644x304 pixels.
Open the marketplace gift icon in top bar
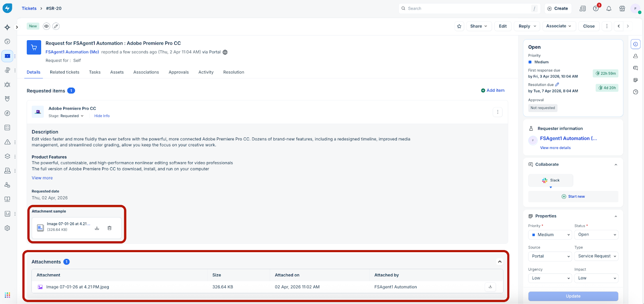point(622,8)
